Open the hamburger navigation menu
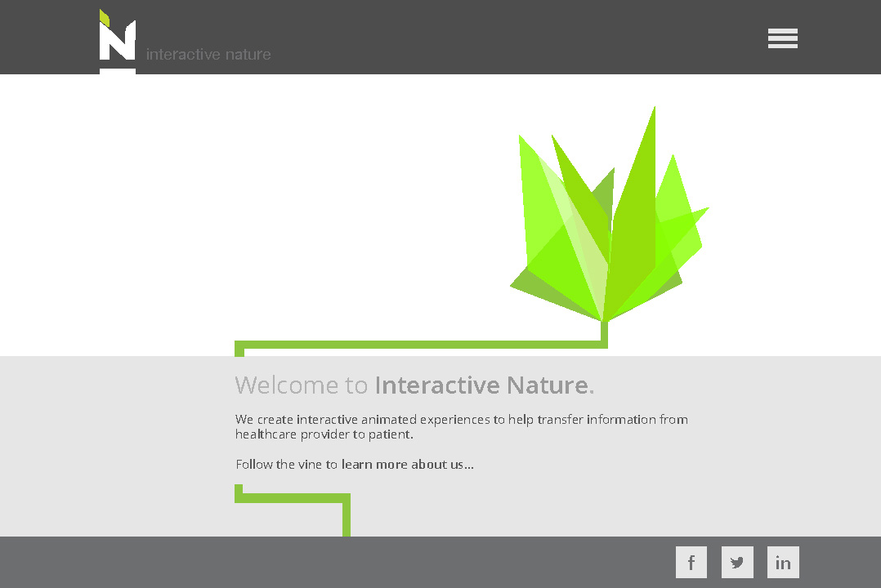This screenshot has width=881, height=588. coord(782,38)
